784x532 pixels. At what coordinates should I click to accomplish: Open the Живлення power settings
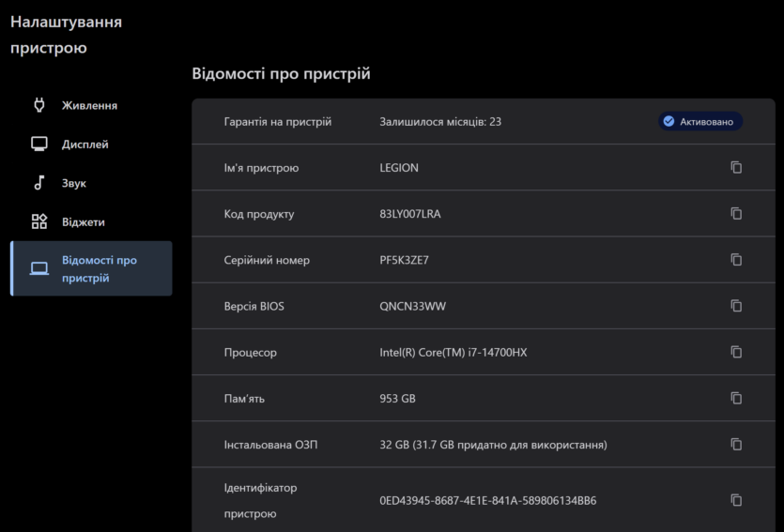click(x=91, y=105)
